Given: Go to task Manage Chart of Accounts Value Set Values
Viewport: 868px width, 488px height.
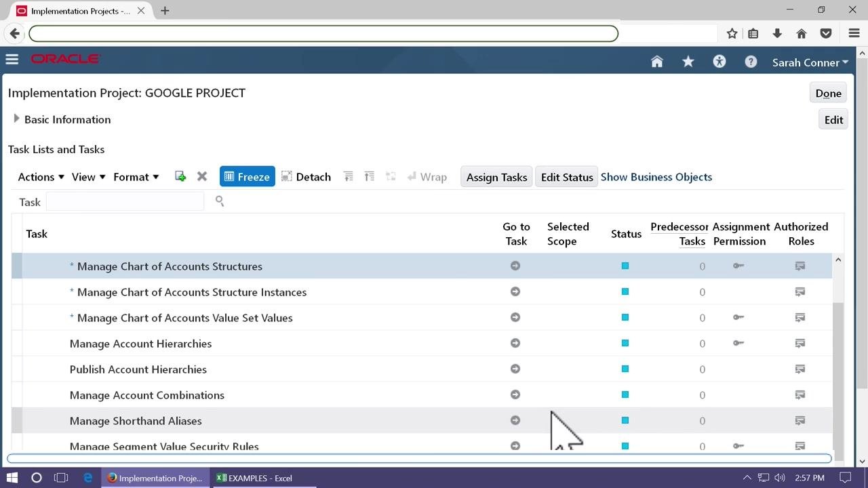Looking at the screenshot, I should (x=515, y=317).
